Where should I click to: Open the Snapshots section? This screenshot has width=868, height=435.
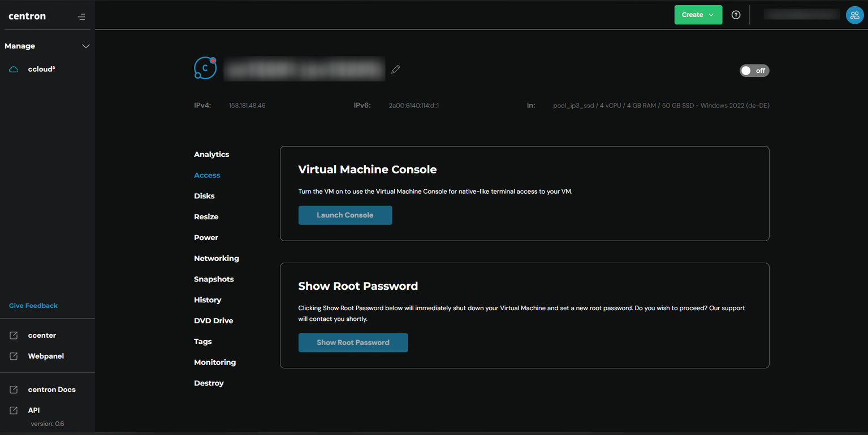pos(214,279)
